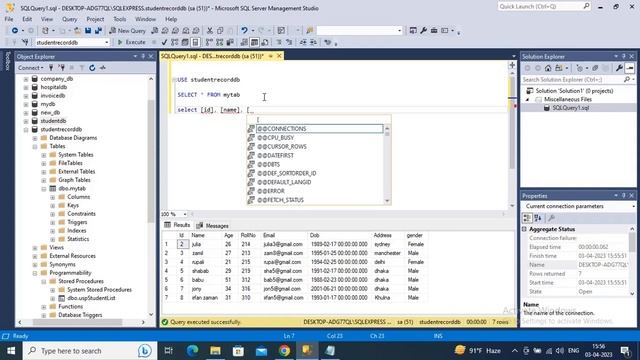Expand the Functions folder

pyautogui.click(x=44, y=307)
